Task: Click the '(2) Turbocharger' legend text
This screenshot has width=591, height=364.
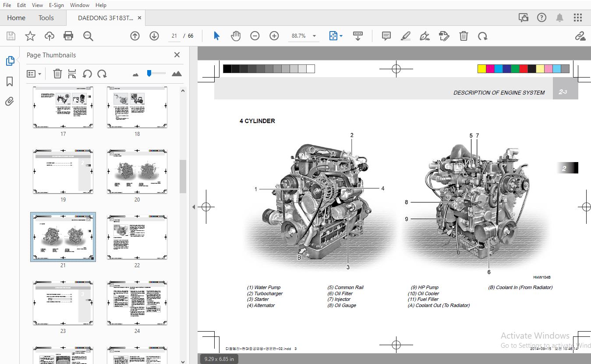Action: 265,293
